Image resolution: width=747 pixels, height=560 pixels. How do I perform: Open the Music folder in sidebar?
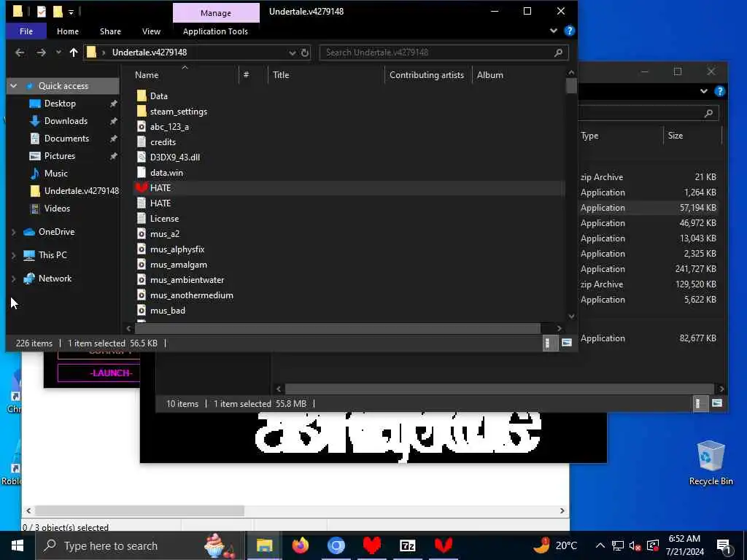pyautogui.click(x=55, y=174)
